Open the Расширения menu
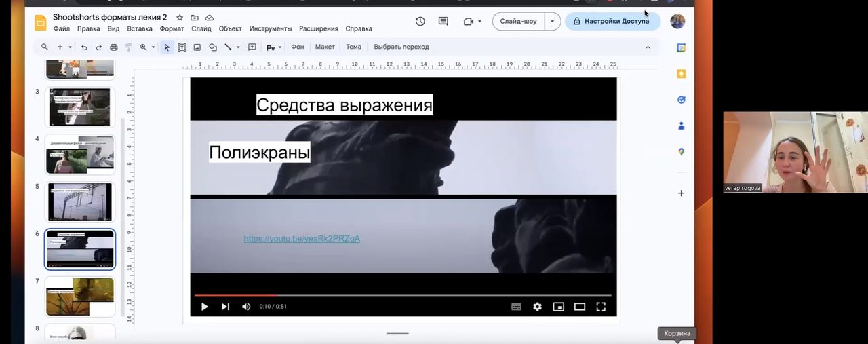This screenshot has width=868, height=344. pos(319,28)
